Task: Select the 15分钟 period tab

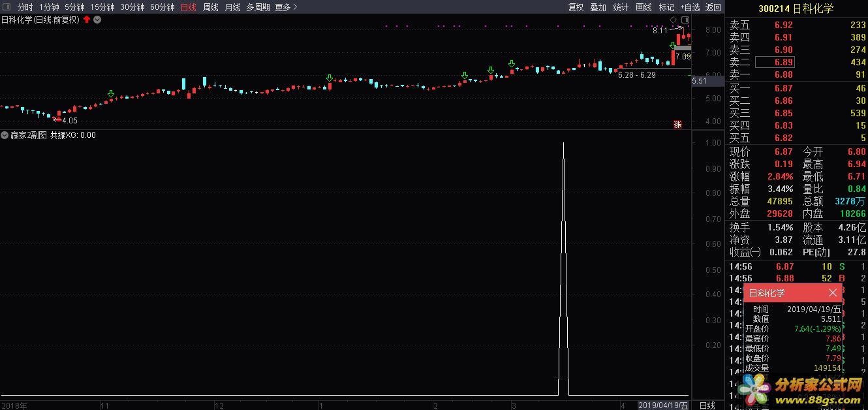Action: click(x=102, y=7)
